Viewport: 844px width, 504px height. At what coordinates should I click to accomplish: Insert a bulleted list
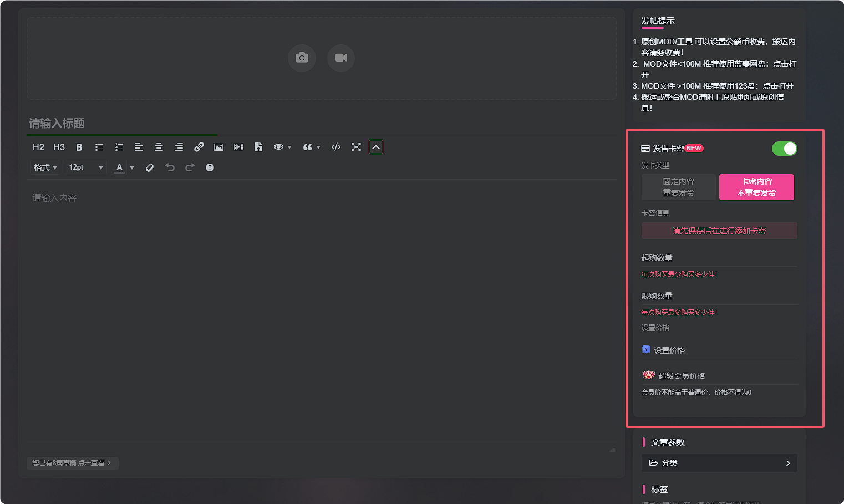(99, 147)
